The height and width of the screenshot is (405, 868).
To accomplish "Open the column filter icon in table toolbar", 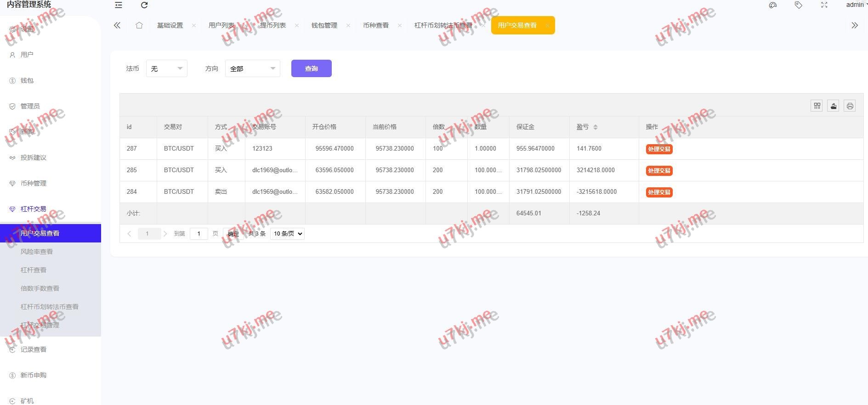I will (817, 106).
